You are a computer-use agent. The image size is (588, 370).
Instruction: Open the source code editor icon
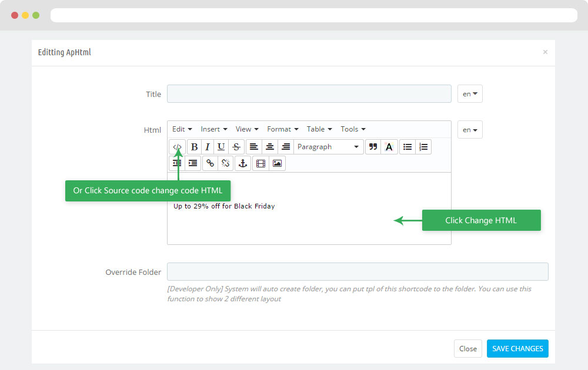[x=177, y=147]
